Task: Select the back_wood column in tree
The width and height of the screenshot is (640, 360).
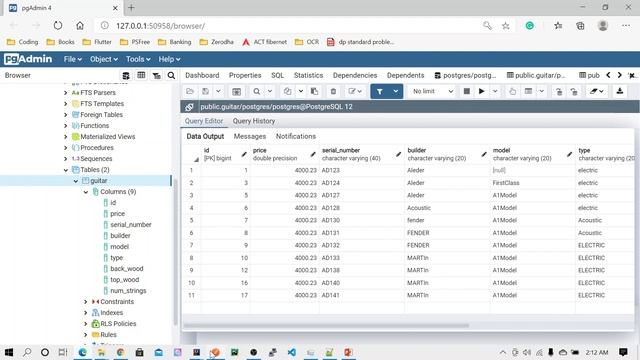Action: click(x=127, y=269)
